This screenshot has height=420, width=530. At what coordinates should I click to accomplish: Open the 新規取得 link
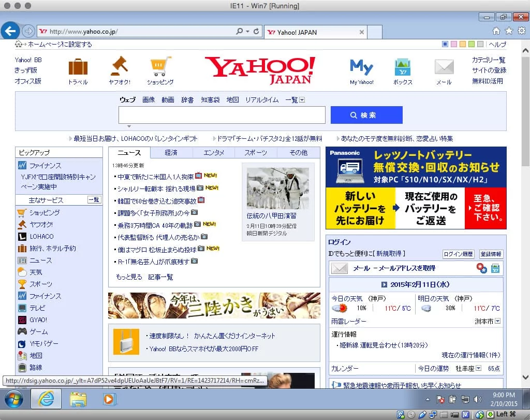point(389,253)
